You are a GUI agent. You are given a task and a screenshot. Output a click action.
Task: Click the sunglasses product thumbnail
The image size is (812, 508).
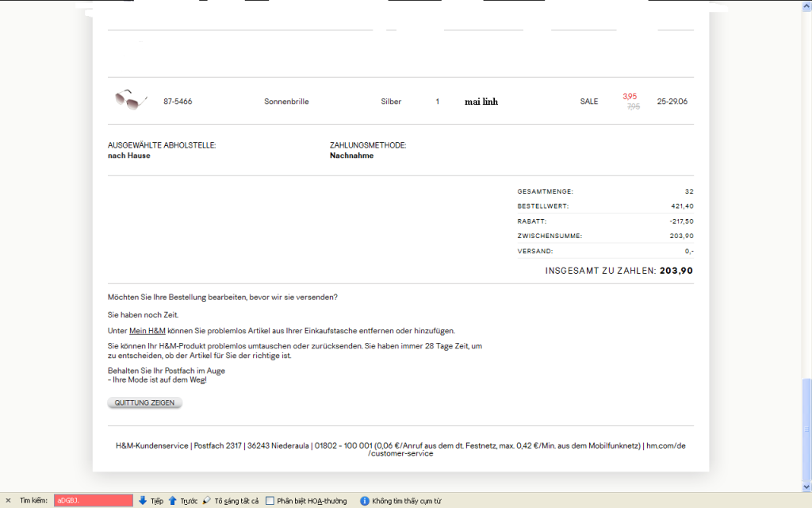coord(129,100)
